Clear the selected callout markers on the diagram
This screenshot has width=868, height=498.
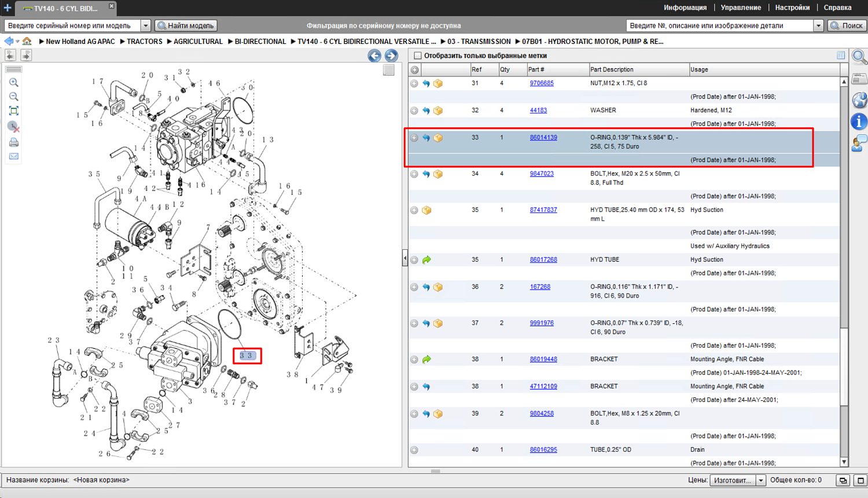pos(14,127)
